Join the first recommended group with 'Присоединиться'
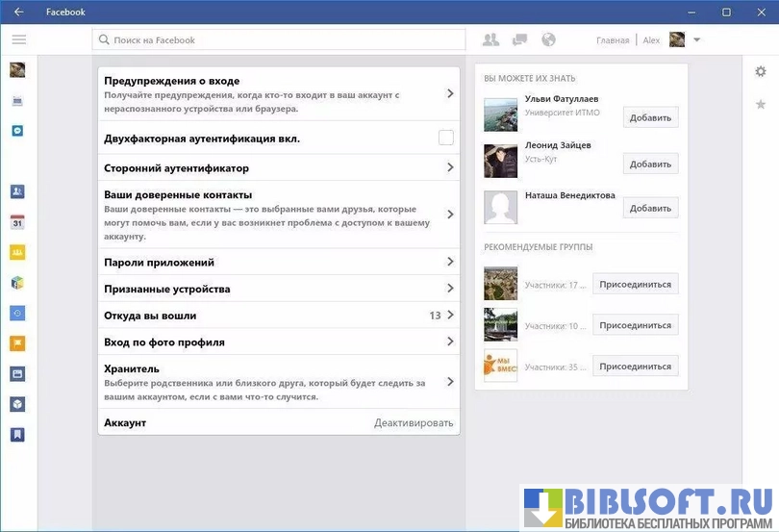Screen dimensions: 779x532 (635, 284)
